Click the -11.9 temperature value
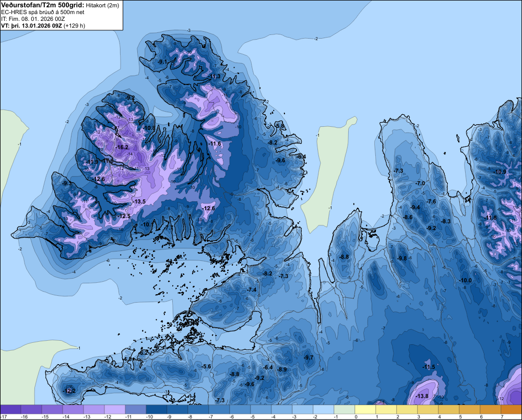The image size is (522, 420). click(x=92, y=162)
